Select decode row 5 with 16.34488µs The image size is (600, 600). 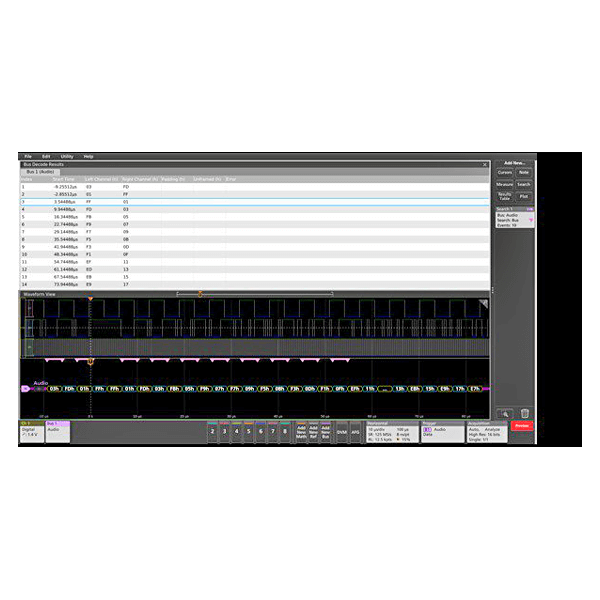pos(255,217)
